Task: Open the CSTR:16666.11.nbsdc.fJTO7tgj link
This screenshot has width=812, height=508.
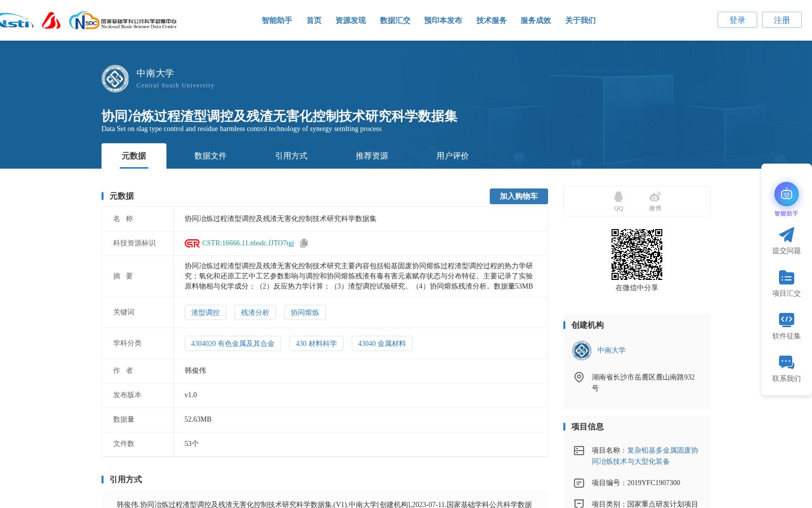Action: point(248,243)
